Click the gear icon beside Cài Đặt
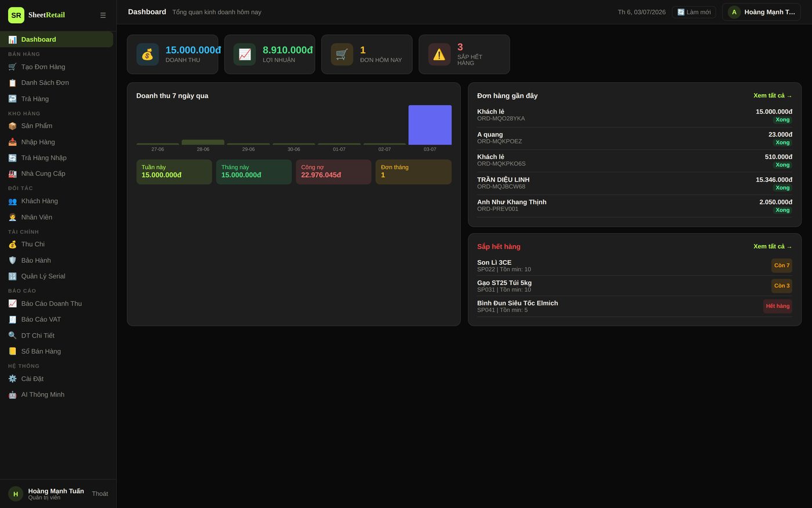Image resolution: width=812 pixels, height=508 pixels. (12, 379)
